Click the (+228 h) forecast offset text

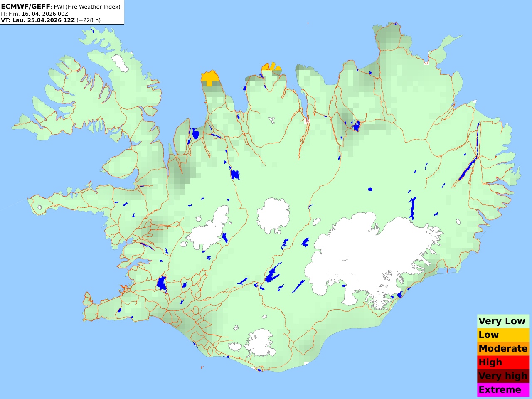pos(89,20)
